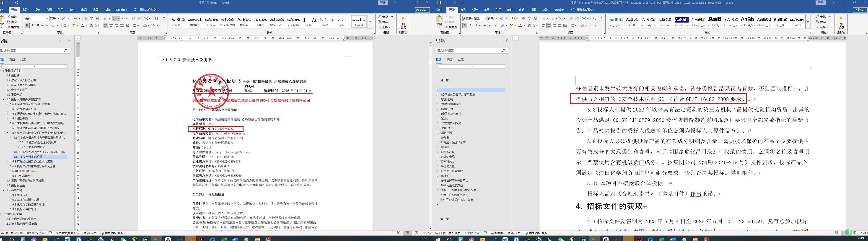Center-align text in left Word window
This screenshot has height=241, width=868.
(x=111, y=25)
